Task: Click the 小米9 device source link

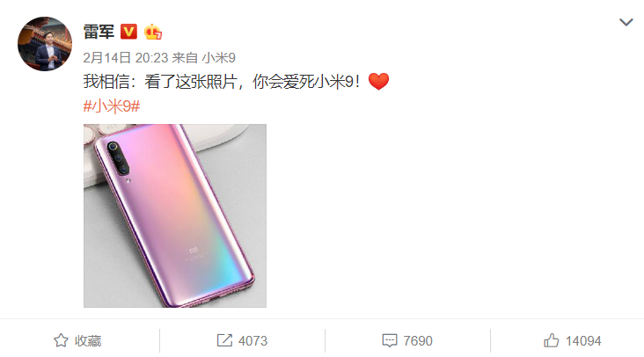Action: click(x=218, y=58)
